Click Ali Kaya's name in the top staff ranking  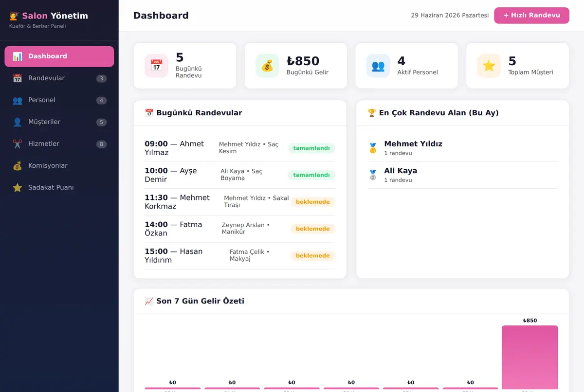tap(401, 171)
